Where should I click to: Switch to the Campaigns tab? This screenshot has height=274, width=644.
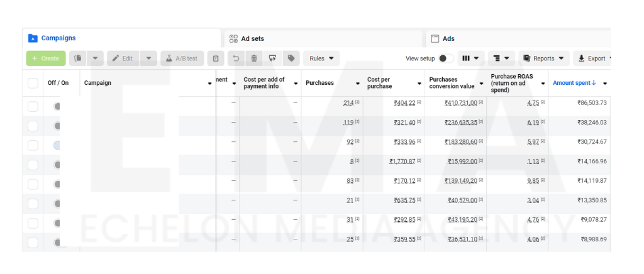pos(122,38)
